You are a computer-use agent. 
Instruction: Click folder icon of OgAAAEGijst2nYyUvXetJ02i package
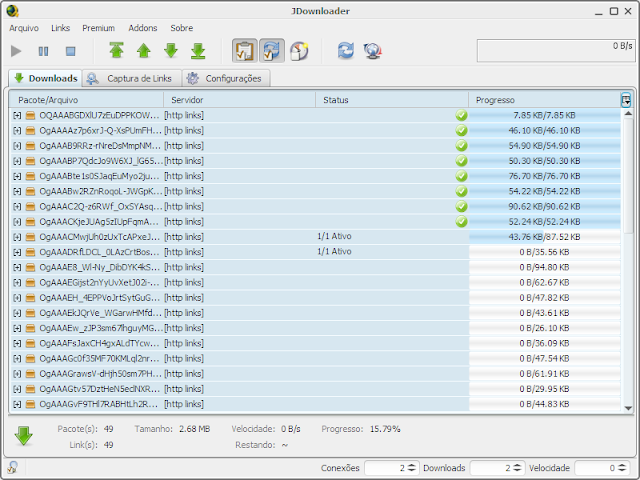[30, 282]
